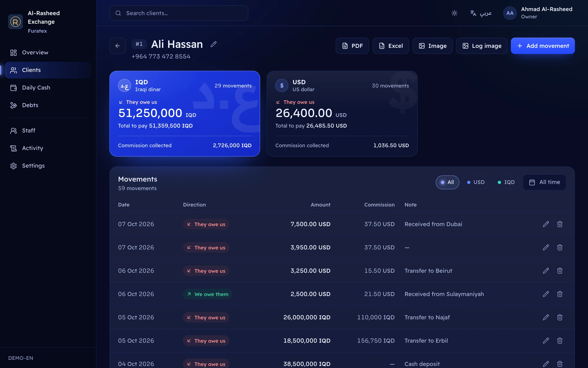Screen dimensions: 588x368
Task: Filter movements by IQD
Action: [506, 182]
